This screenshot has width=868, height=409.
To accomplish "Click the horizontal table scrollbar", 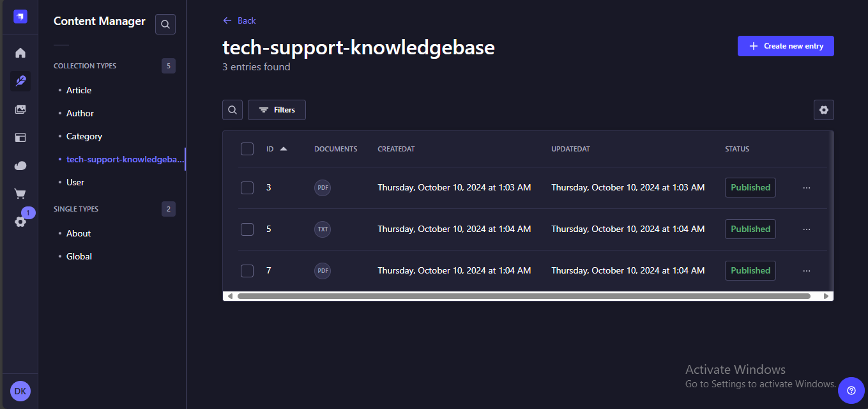I will click(523, 297).
